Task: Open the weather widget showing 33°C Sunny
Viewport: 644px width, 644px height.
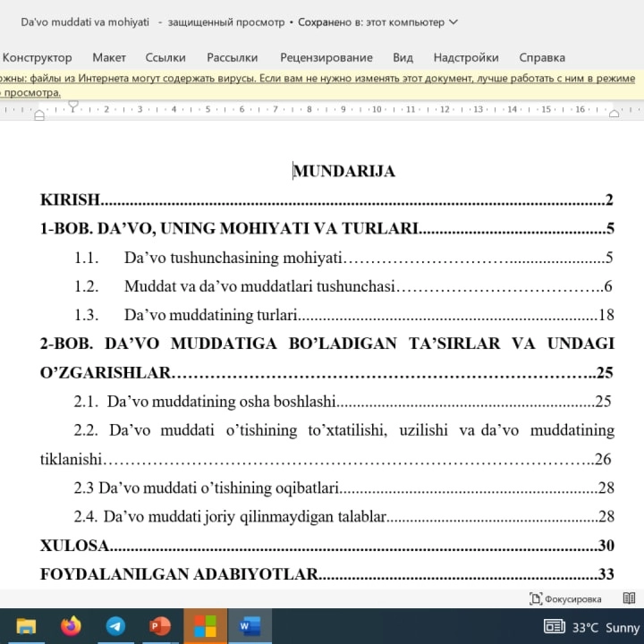Action: tap(592, 627)
